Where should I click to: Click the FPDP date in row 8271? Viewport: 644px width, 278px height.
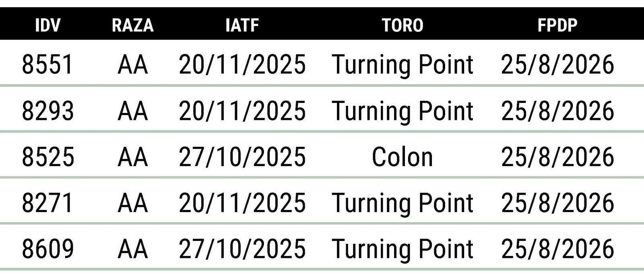pyautogui.click(x=557, y=203)
